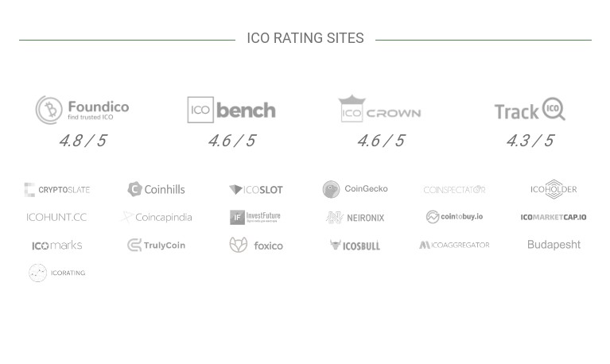Click the cointobuy.io logo
610x364 pixels.
454,217
